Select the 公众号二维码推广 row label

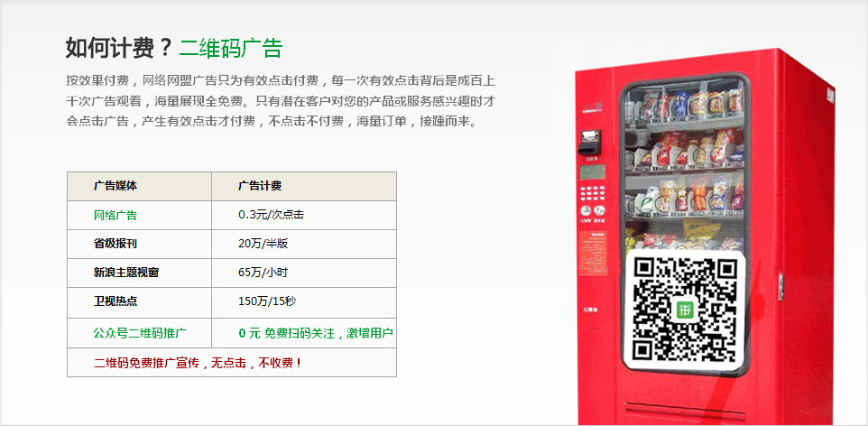(140, 333)
